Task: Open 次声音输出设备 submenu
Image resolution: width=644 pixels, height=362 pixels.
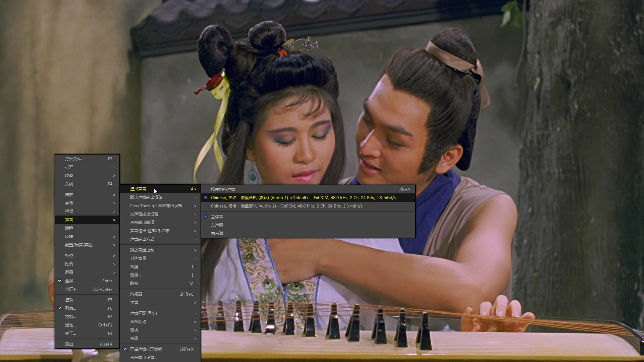Action: coord(160,214)
